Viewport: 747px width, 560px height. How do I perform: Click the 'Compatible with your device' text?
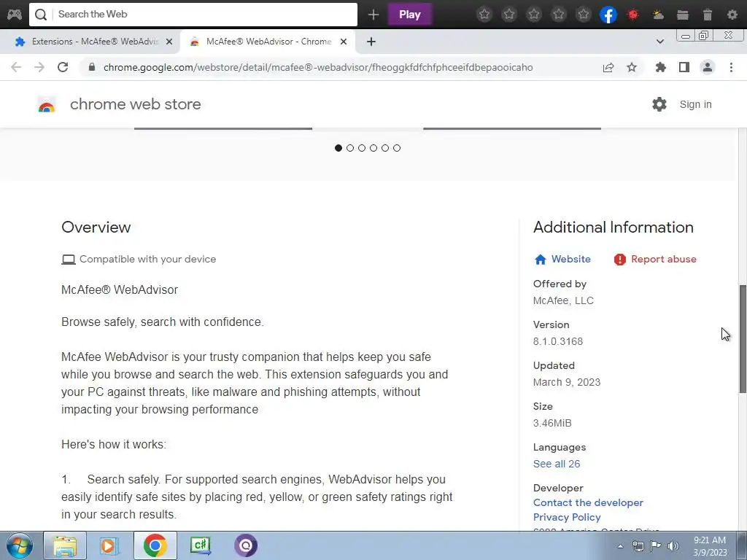click(147, 259)
